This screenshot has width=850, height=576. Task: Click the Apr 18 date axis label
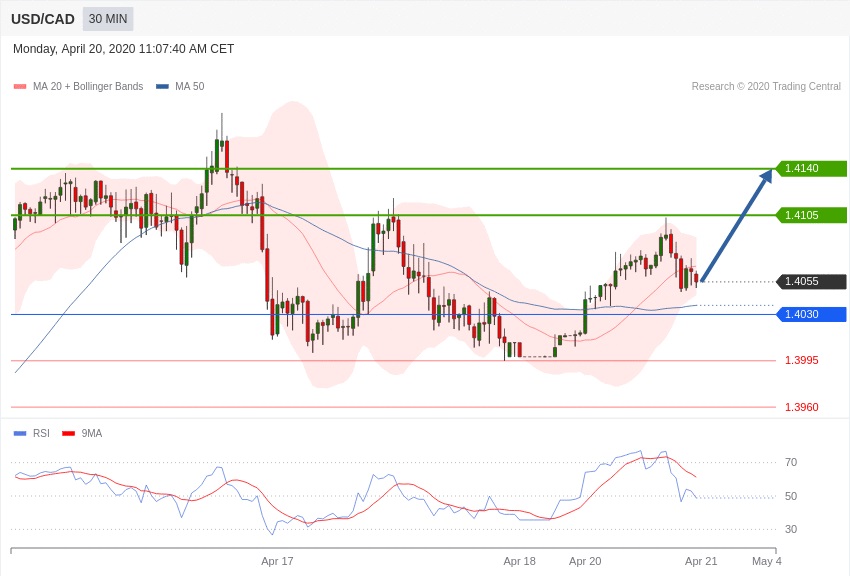[x=519, y=561]
